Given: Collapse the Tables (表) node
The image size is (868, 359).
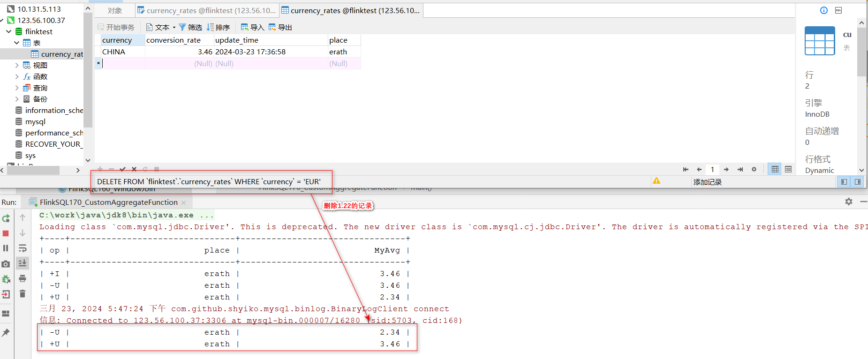Looking at the screenshot, I should pyautogui.click(x=17, y=43).
